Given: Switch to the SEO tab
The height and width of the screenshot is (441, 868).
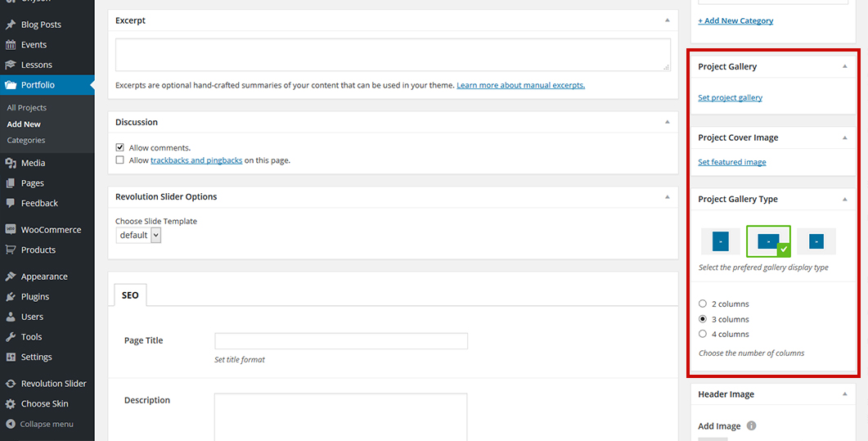Looking at the screenshot, I should click(130, 295).
